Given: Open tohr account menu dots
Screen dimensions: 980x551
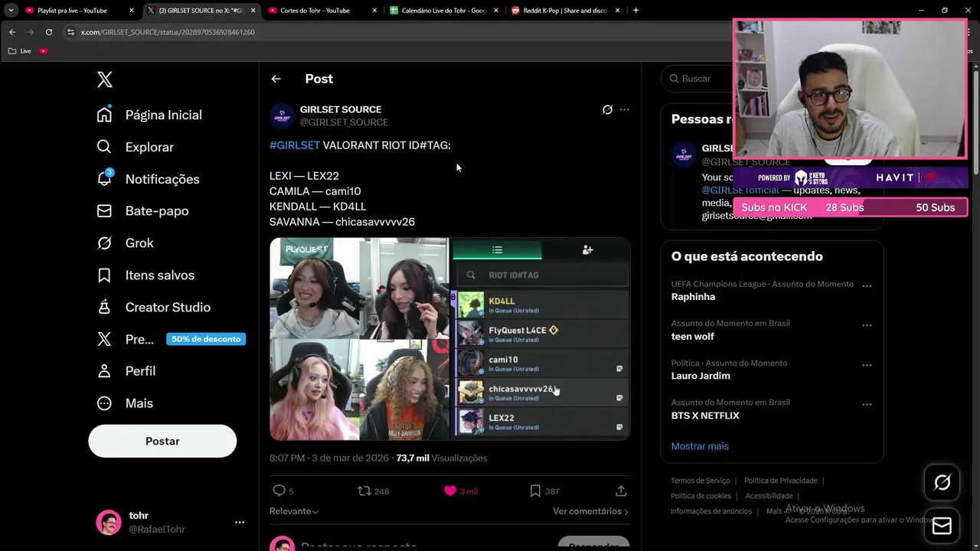Looking at the screenshot, I should coord(240,522).
